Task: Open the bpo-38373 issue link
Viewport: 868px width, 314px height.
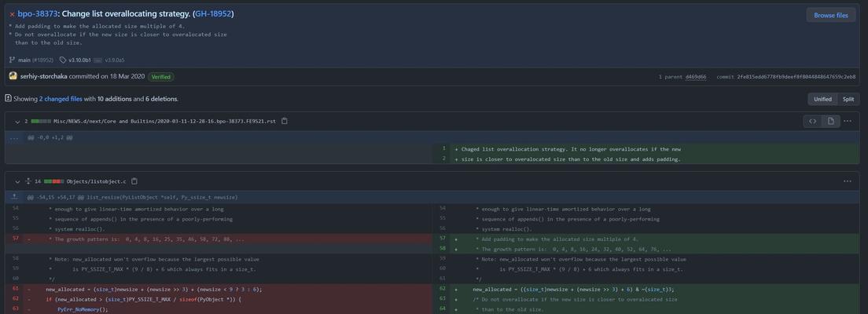Action: pos(38,14)
